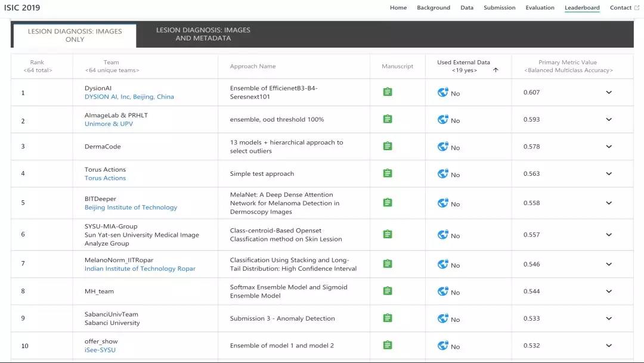Open Contact link in navigation
This screenshot has width=644, height=363.
(x=621, y=8)
